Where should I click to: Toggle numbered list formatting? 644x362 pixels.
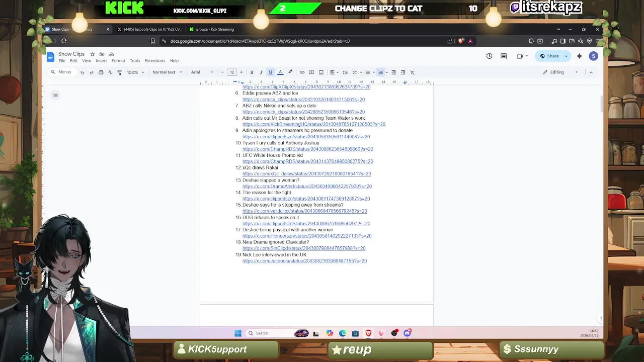tap(380, 72)
